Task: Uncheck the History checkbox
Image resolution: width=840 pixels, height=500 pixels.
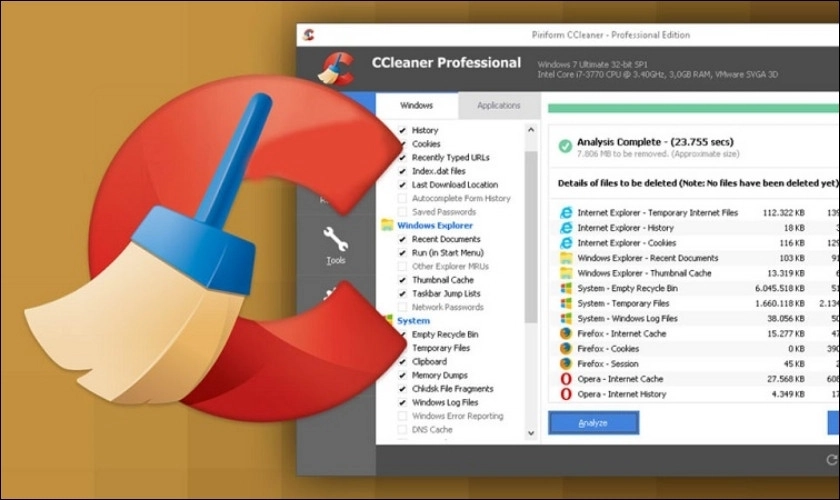Action: (x=402, y=130)
